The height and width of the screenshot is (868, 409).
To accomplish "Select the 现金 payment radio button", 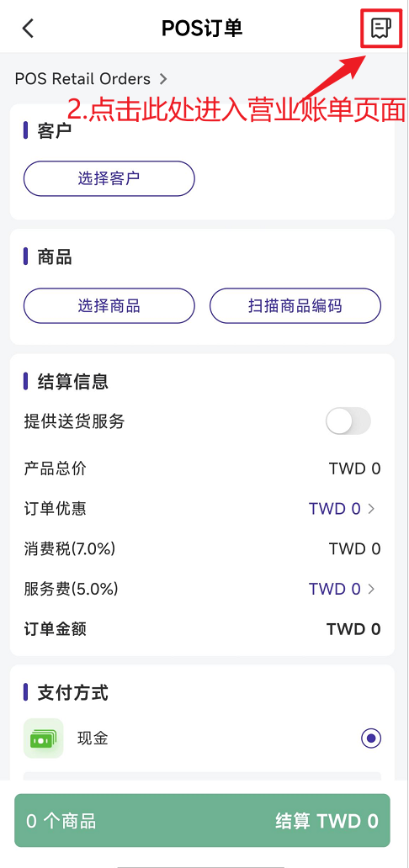I will pyautogui.click(x=371, y=738).
